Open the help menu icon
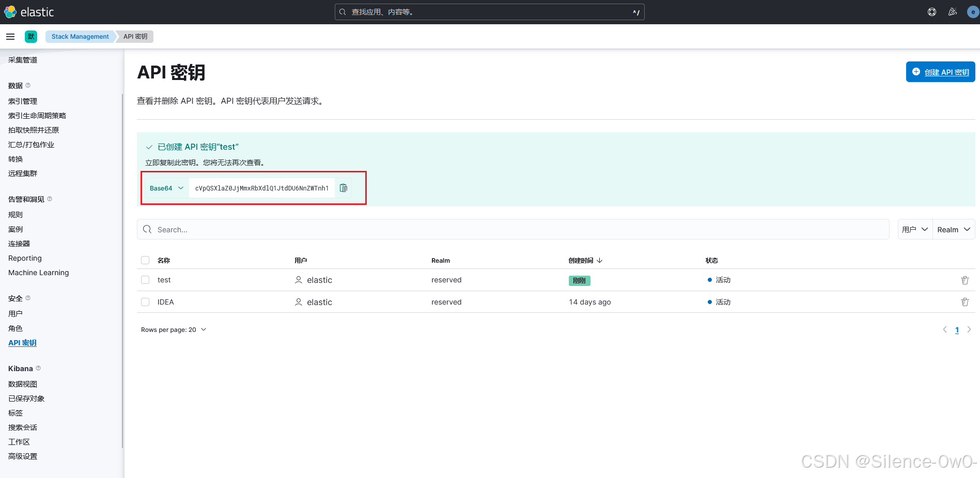Viewport: 980px width, 478px height. coord(932,12)
